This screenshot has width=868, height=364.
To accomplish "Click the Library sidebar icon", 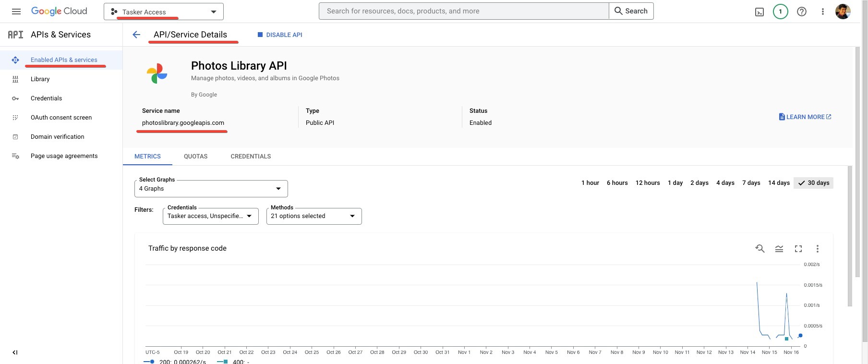I will coord(15,79).
